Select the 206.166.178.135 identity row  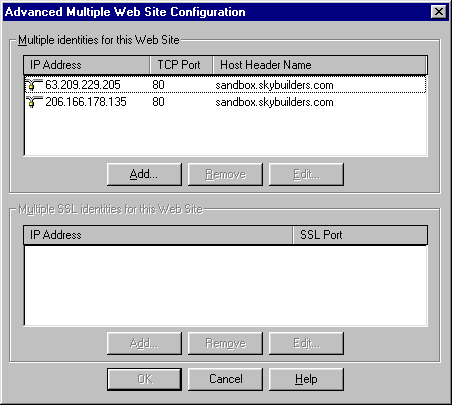point(225,102)
